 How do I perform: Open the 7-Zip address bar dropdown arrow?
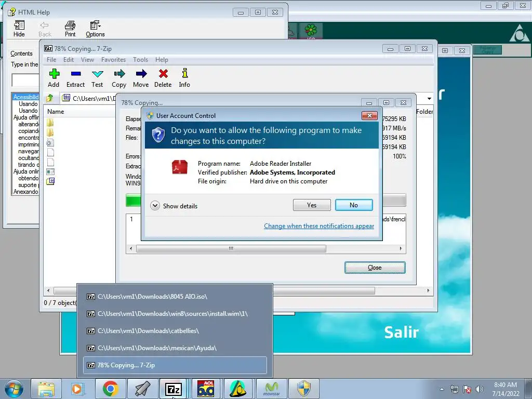coord(429,98)
